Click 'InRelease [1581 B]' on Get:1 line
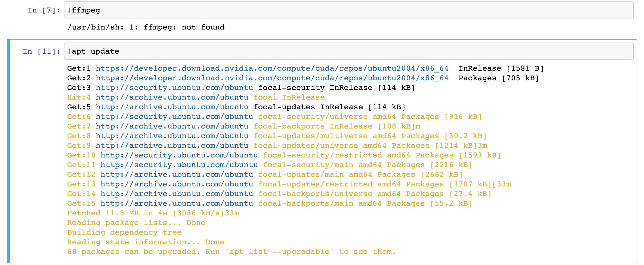Viewport: 644px width, 265px height. pos(501,68)
